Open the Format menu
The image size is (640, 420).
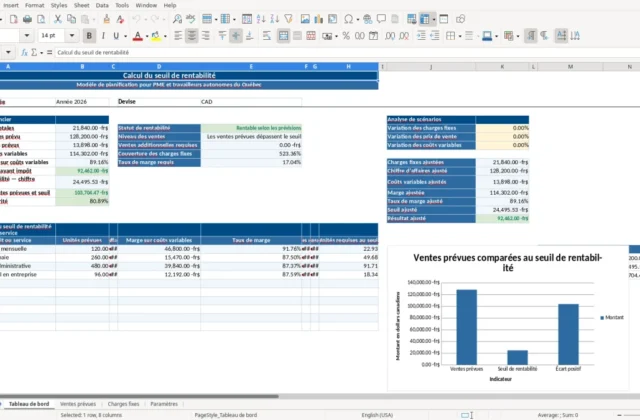34,5
